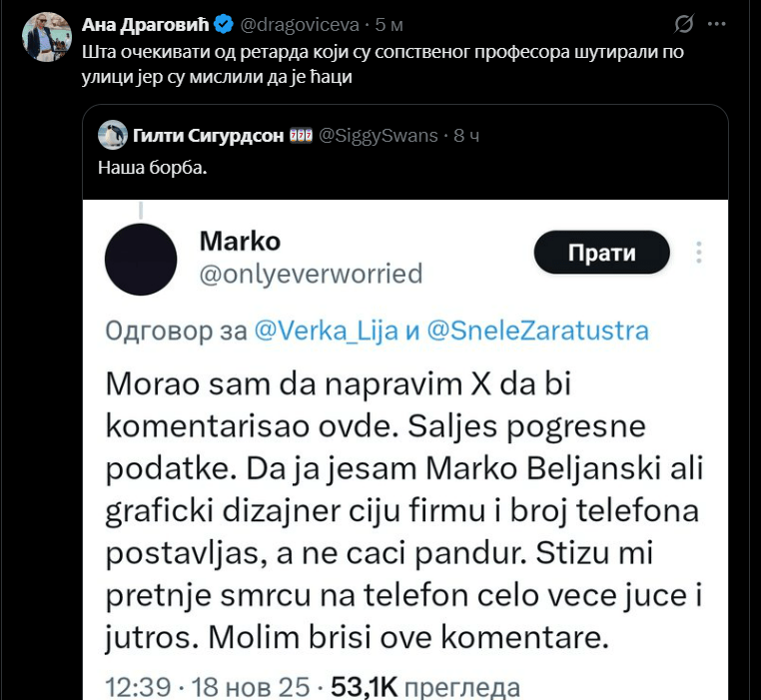Open Ана Драговић's profile avatar
The image size is (761, 700).
click(47, 37)
